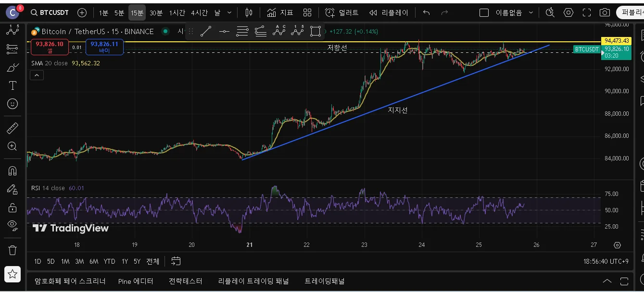The height and width of the screenshot is (292, 644).
Task: Redo the last chart action
Action: point(445,12)
